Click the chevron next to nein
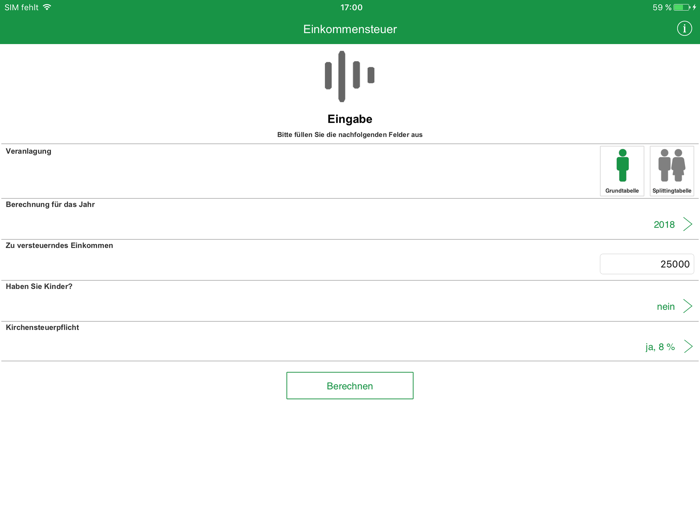The width and height of the screenshot is (700, 525). click(x=688, y=306)
